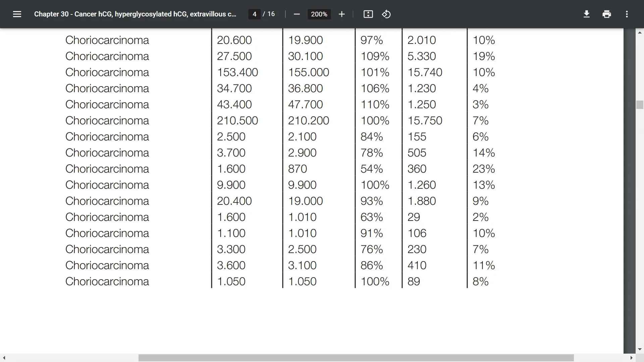Viewport: 644px width, 362px height.
Task: Click the cell showing 109%
Action: pyautogui.click(x=375, y=56)
